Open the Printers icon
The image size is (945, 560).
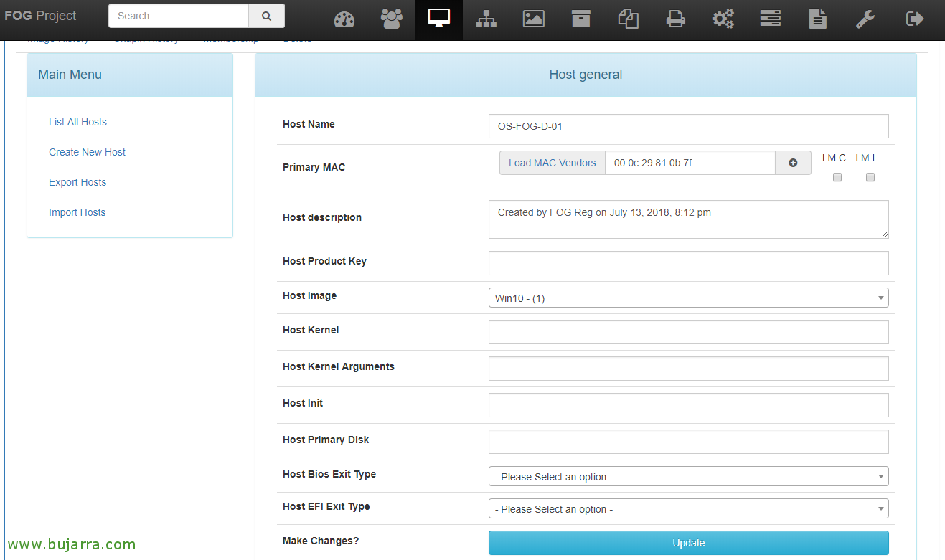pyautogui.click(x=676, y=19)
